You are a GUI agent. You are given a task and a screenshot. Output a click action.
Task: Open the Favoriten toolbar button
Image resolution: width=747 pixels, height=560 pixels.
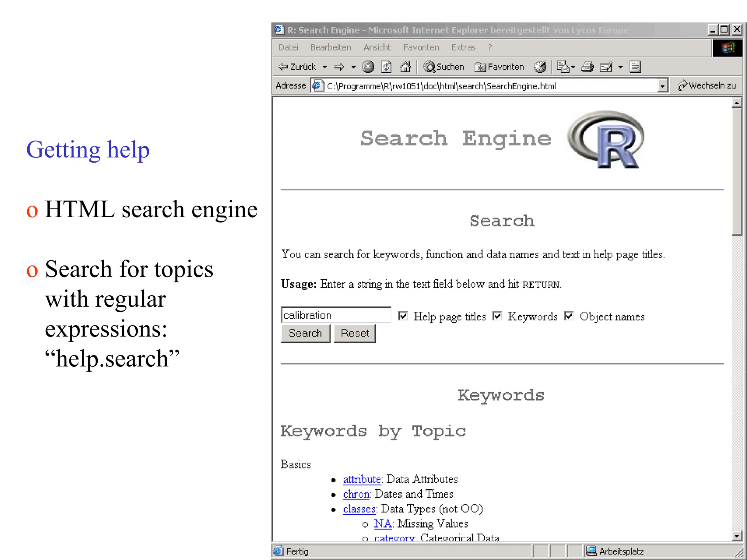[499, 67]
